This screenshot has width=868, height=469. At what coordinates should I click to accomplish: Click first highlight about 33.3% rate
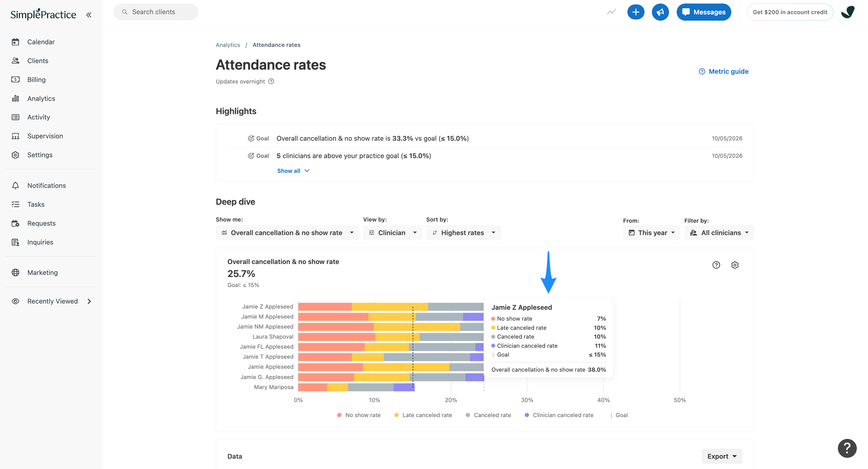[x=372, y=138]
